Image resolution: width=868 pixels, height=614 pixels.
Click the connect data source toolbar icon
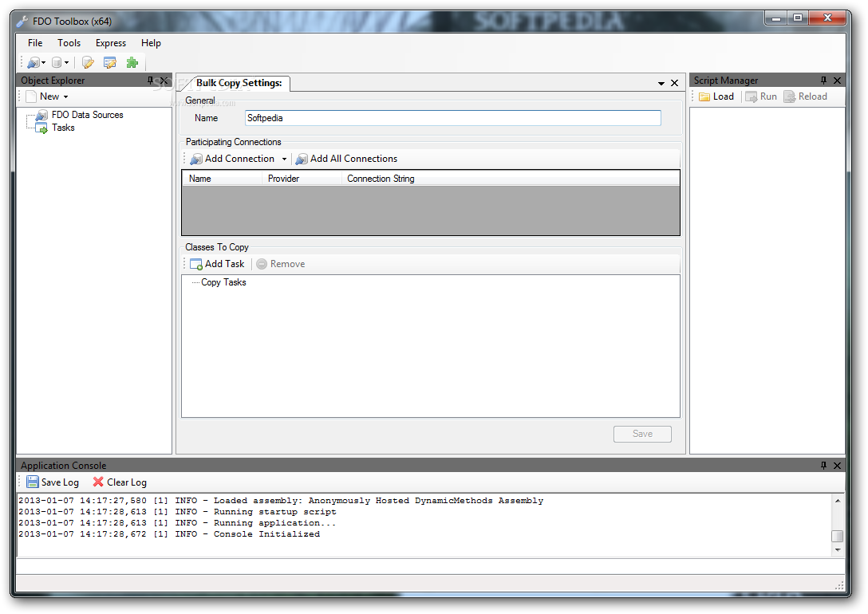(x=34, y=62)
